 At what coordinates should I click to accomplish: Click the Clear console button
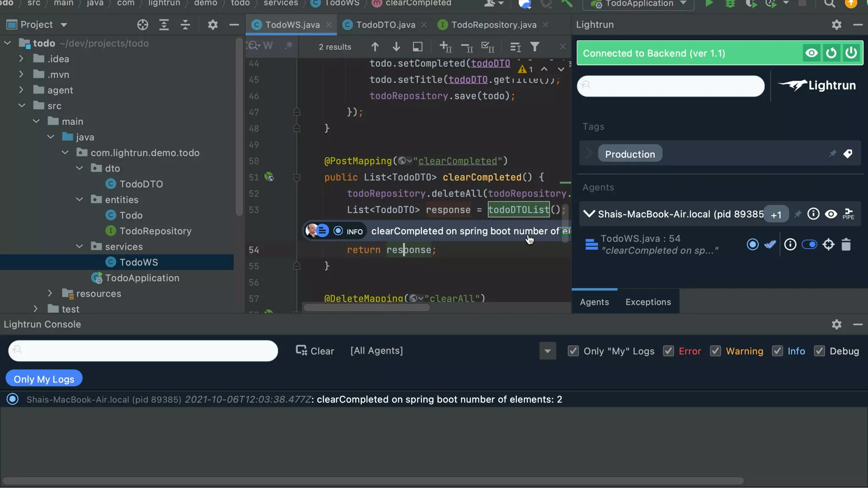pos(315,351)
